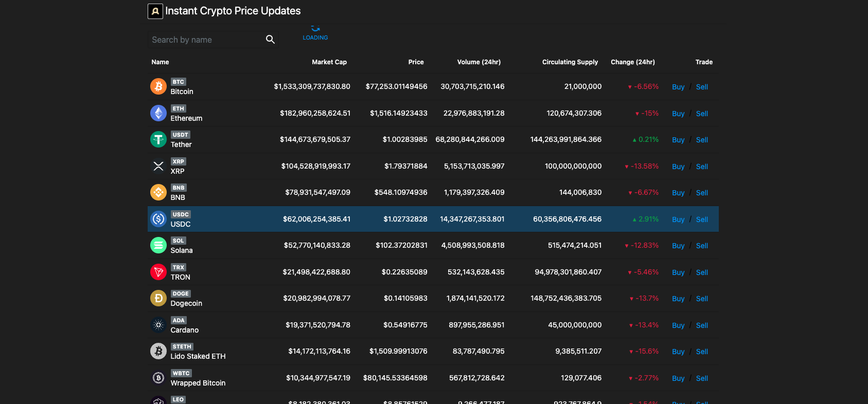Screen dimensions: 868x404
Task: Click Buy for Solana
Action: click(x=678, y=246)
